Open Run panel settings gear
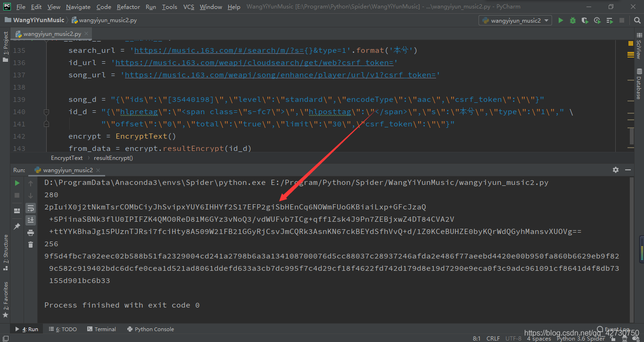Image resolution: width=644 pixels, height=342 pixels. [615, 170]
